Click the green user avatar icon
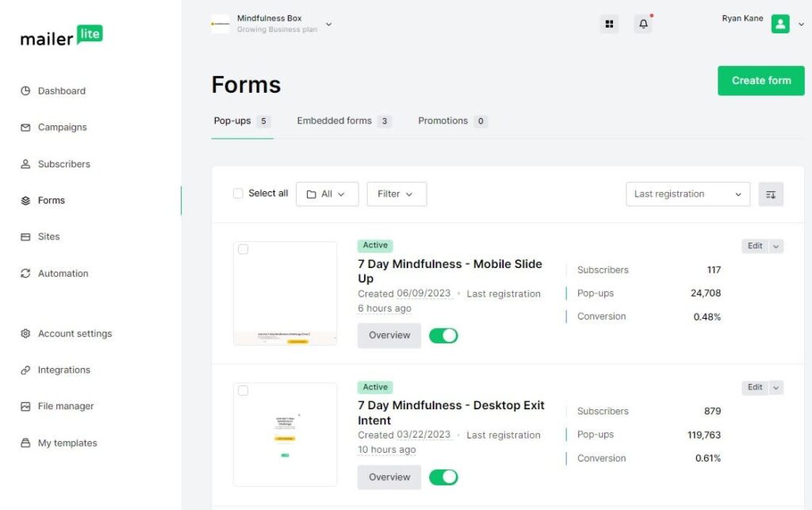Viewport: 812px width, 510px height. tap(780, 24)
